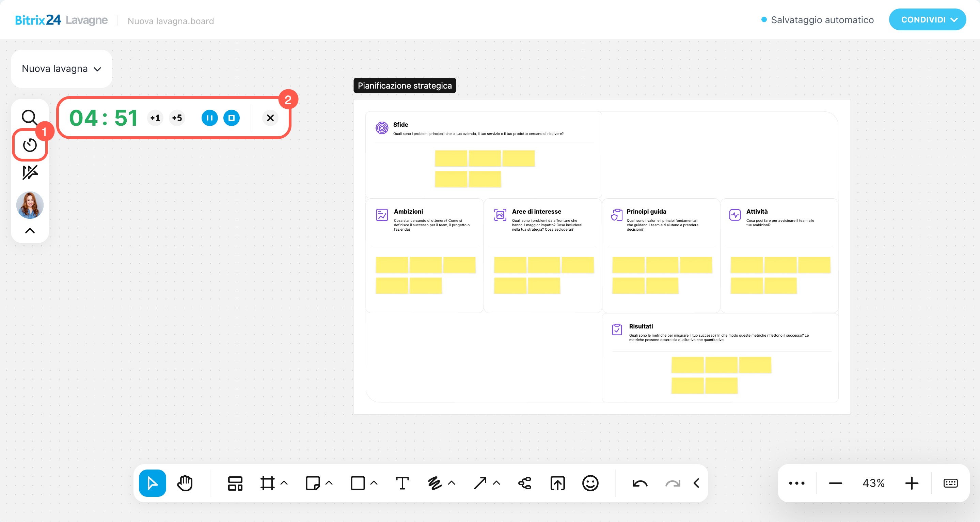Click the timer icon in the left sidebar

click(30, 145)
